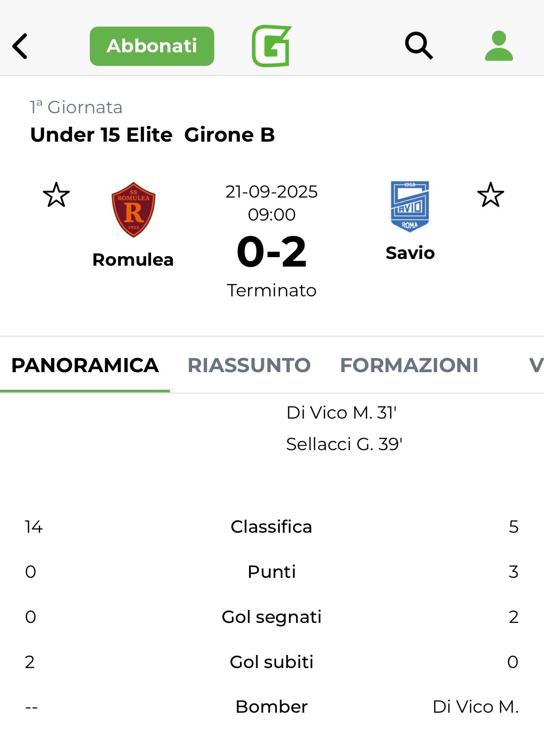This screenshot has height=756, width=544.
Task: Open the Savio team crest
Action: coord(410,206)
